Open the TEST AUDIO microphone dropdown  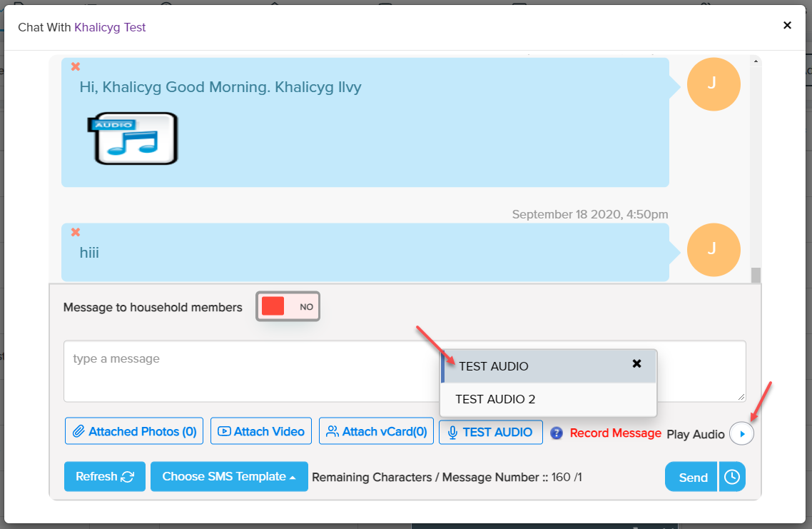pos(490,432)
